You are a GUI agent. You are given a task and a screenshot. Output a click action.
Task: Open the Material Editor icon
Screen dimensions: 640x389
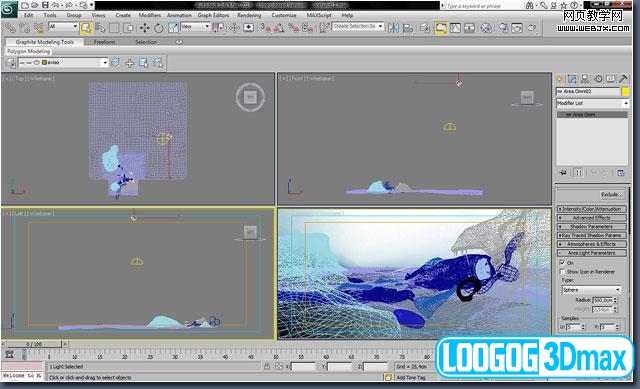click(x=486, y=28)
